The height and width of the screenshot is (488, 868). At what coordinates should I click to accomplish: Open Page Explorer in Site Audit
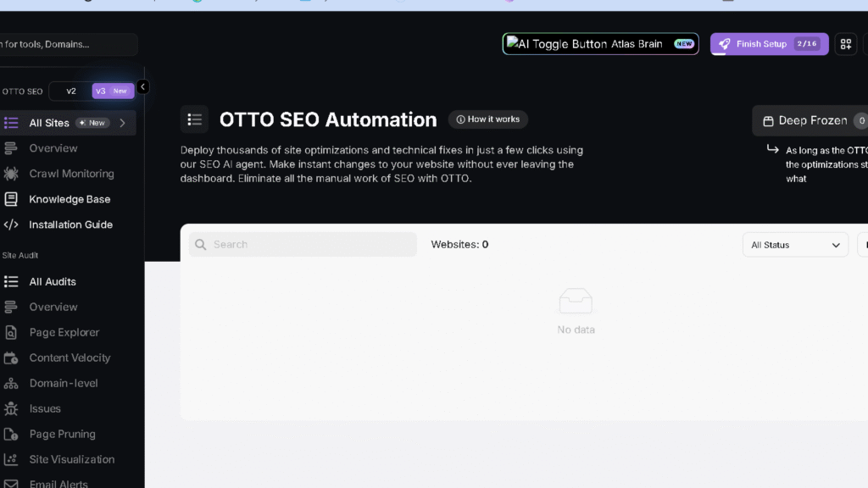[x=64, y=332]
